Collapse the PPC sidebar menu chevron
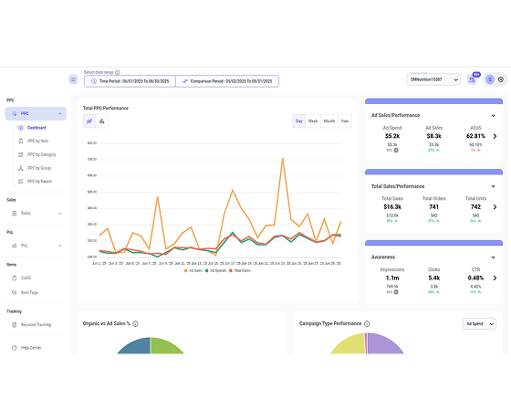The width and height of the screenshot is (511, 420). point(60,113)
